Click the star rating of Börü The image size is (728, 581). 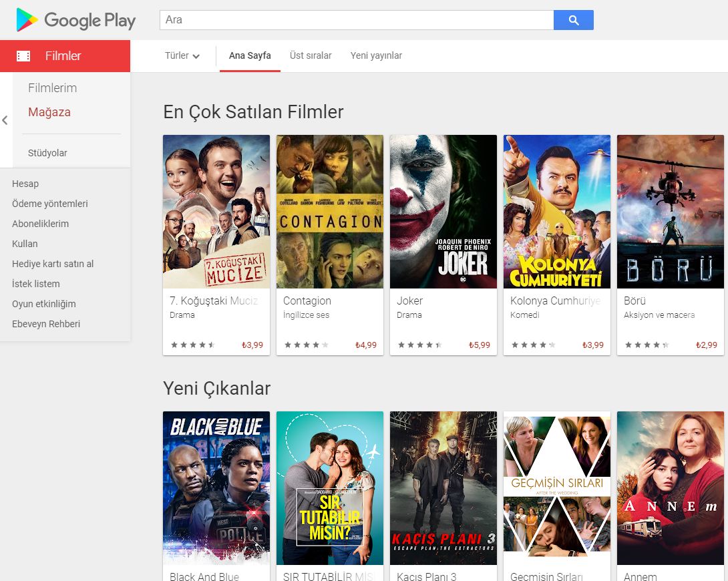(647, 345)
